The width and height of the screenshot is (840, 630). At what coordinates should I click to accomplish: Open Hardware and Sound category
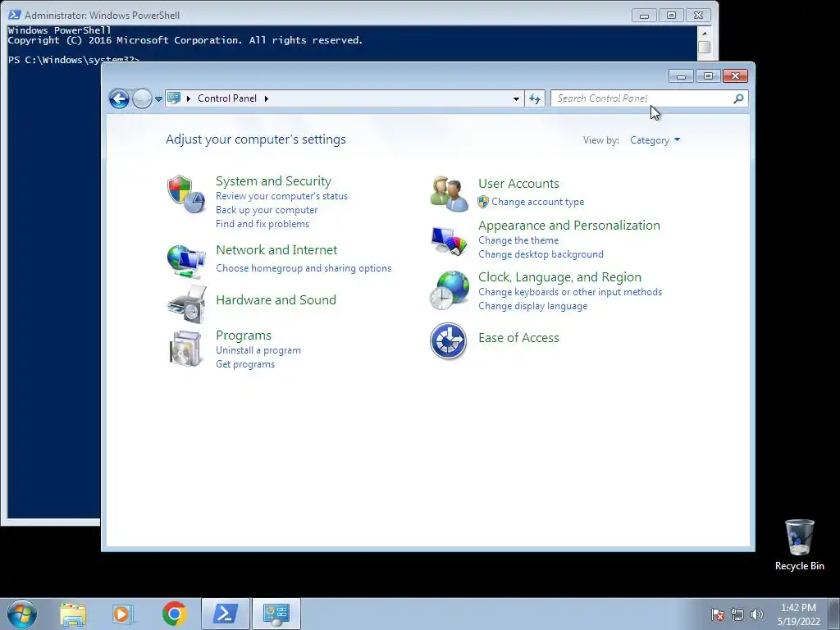[276, 300]
